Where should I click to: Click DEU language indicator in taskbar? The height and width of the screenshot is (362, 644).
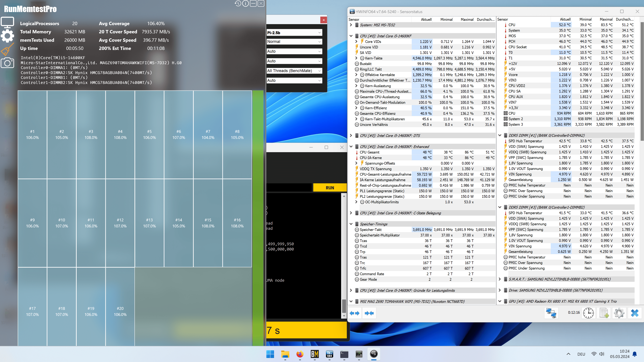pos(581,354)
